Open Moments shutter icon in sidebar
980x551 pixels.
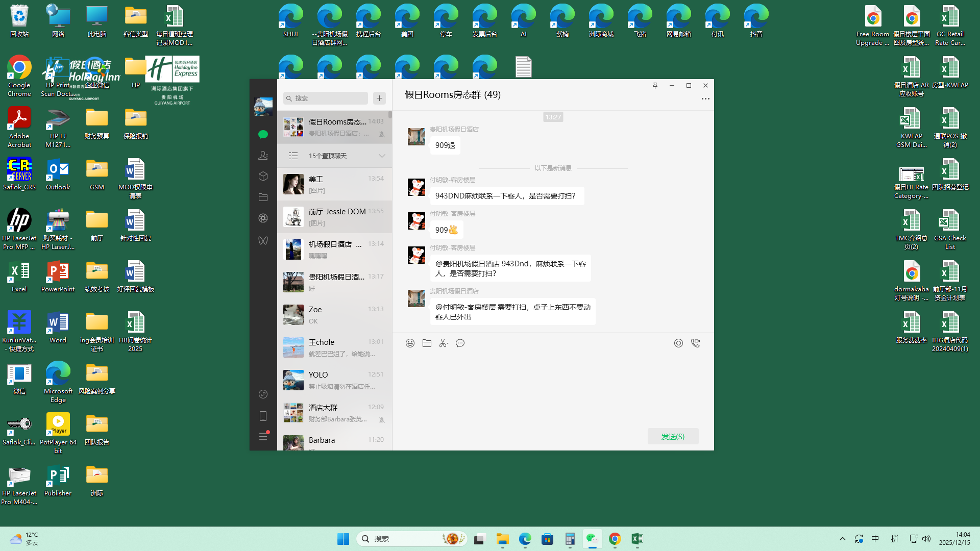click(263, 218)
